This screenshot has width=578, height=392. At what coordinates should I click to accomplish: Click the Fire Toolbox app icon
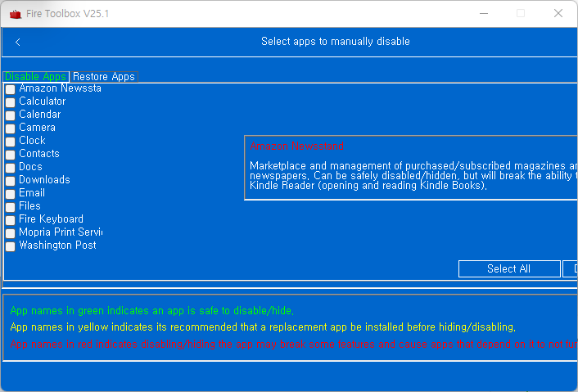coord(11,13)
